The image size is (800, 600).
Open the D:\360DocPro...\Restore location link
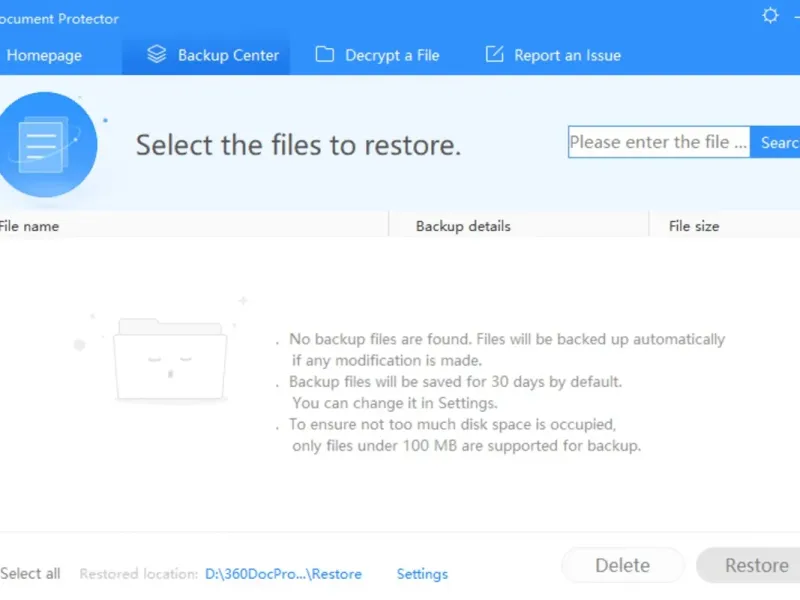(283, 574)
